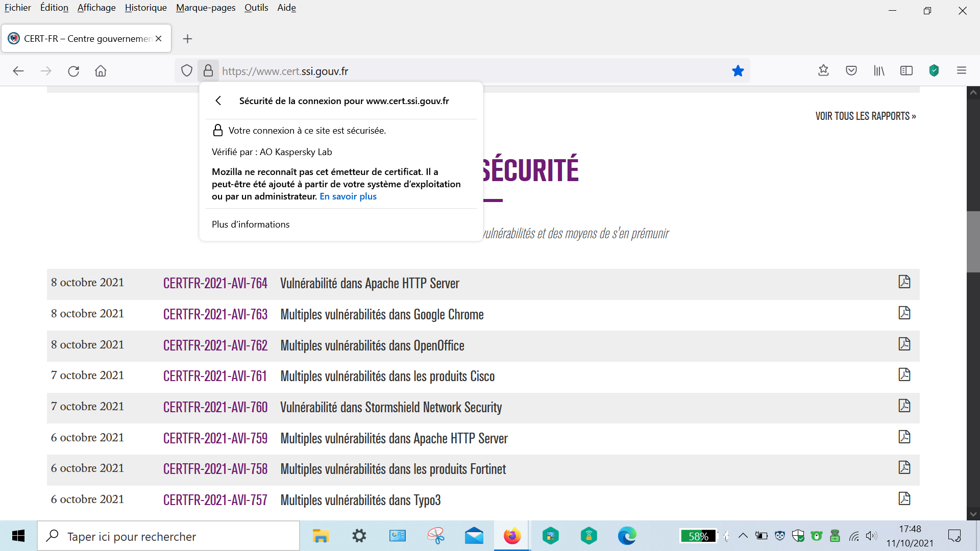The width and height of the screenshot is (980, 551).
Task: Click the Windows taskbar search field
Action: [168, 536]
